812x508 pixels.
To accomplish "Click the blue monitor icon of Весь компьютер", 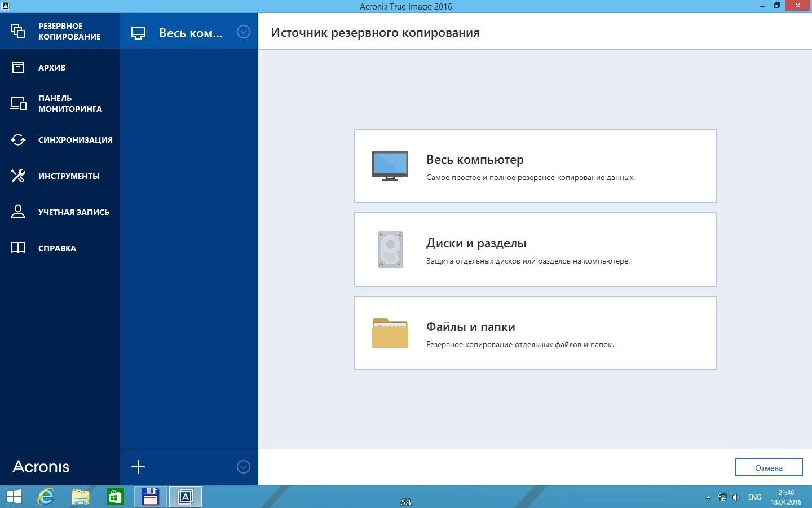I will click(390, 166).
